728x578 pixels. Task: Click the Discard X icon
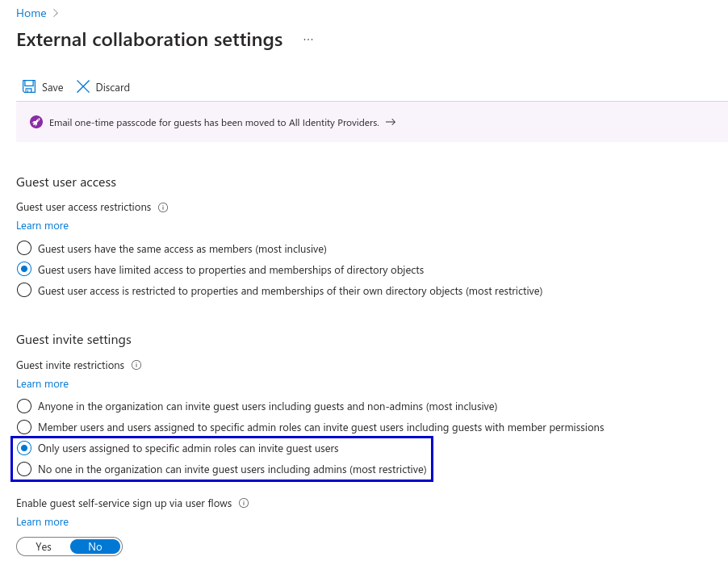click(x=83, y=87)
